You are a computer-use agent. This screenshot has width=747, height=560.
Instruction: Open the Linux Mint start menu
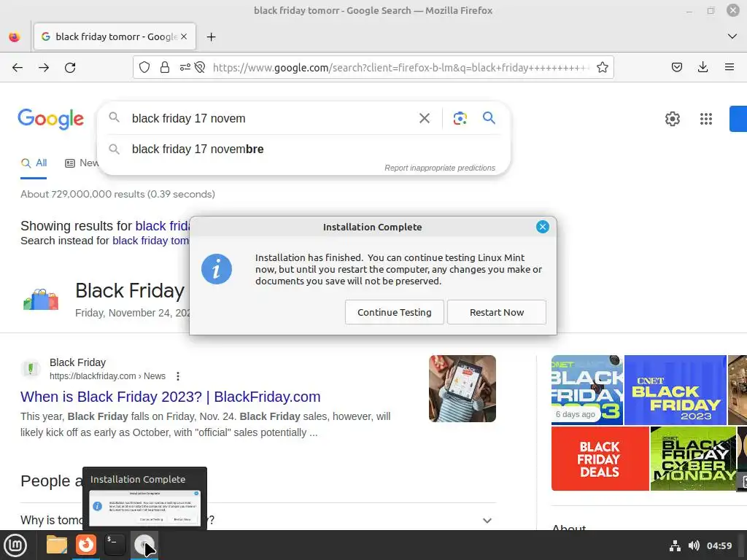pyautogui.click(x=15, y=545)
